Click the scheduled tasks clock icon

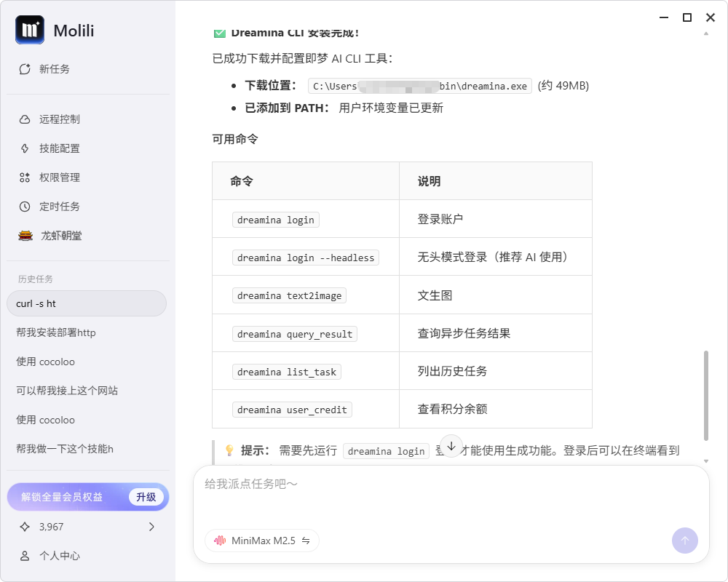click(25, 207)
